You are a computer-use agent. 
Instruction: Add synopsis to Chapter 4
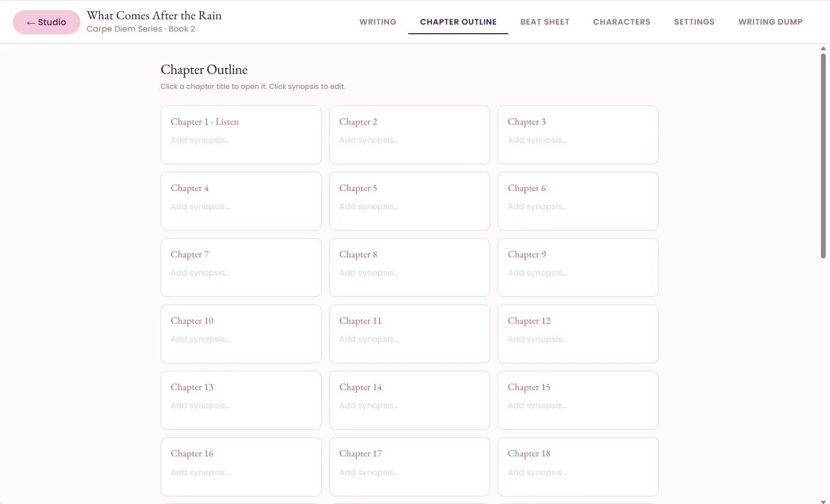coord(241,207)
